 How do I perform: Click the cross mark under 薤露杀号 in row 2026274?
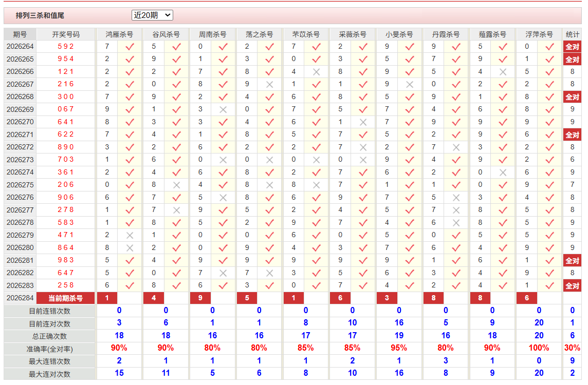tap(503, 172)
